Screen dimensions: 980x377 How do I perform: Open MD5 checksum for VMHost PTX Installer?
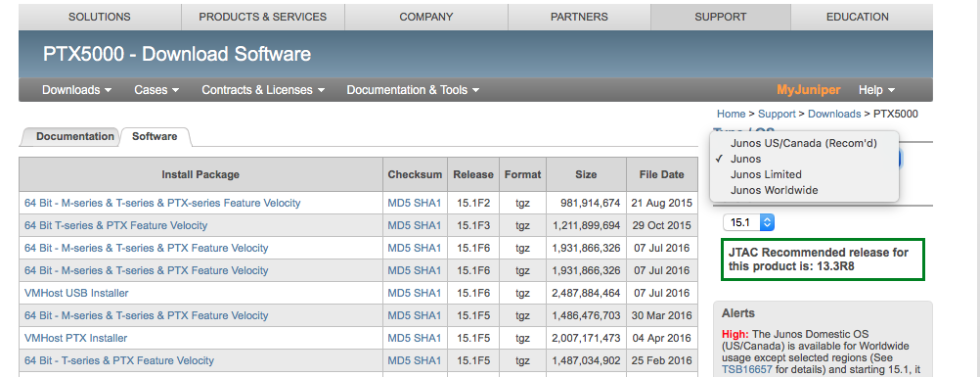(399, 338)
